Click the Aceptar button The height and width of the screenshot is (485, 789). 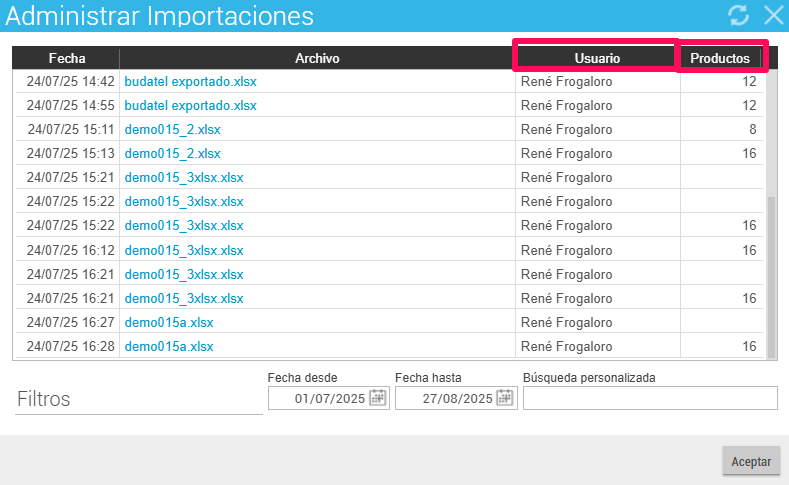[x=751, y=461]
